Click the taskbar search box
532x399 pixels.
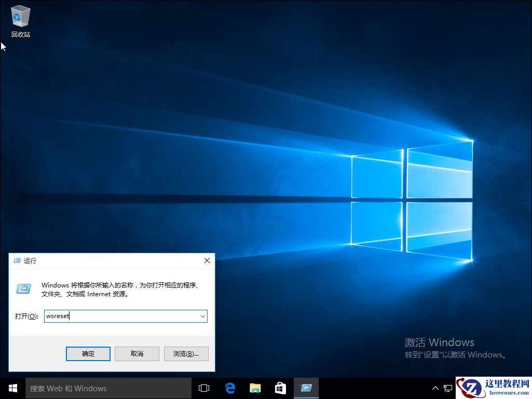point(104,388)
